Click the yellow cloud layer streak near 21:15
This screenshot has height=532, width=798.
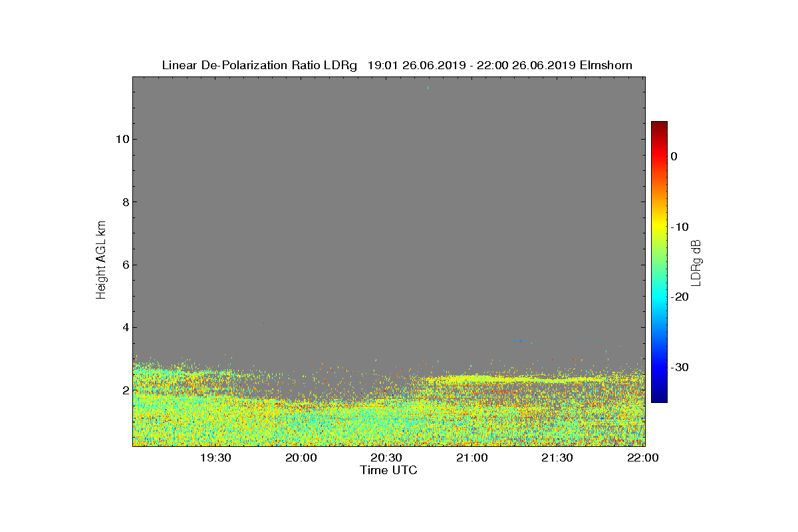click(x=505, y=380)
